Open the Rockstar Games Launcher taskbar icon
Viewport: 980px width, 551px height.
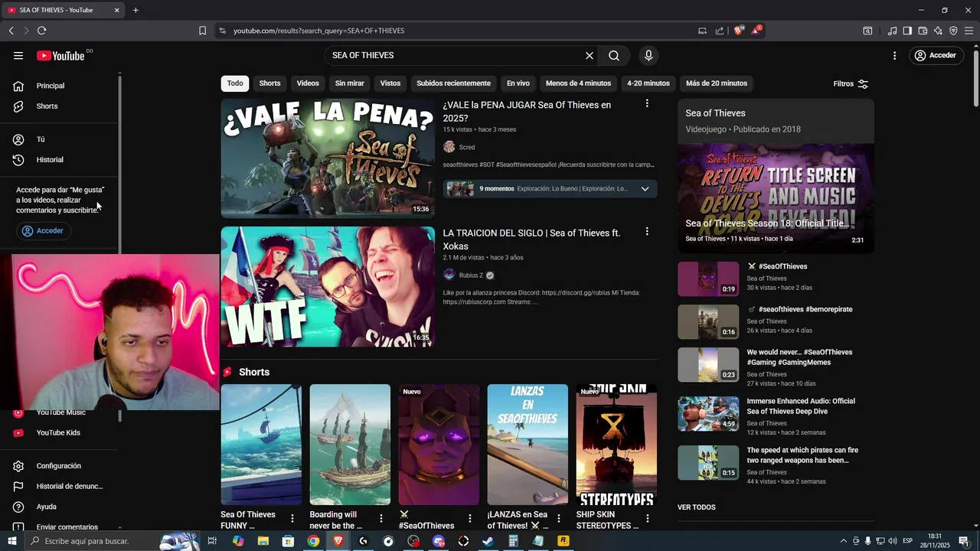point(563,541)
